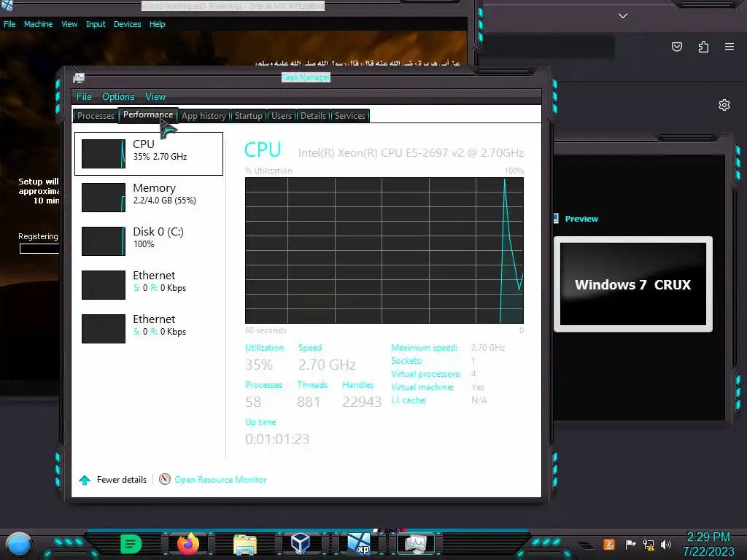Click the Fewer details label
This screenshot has height=560, width=747.
tap(122, 480)
